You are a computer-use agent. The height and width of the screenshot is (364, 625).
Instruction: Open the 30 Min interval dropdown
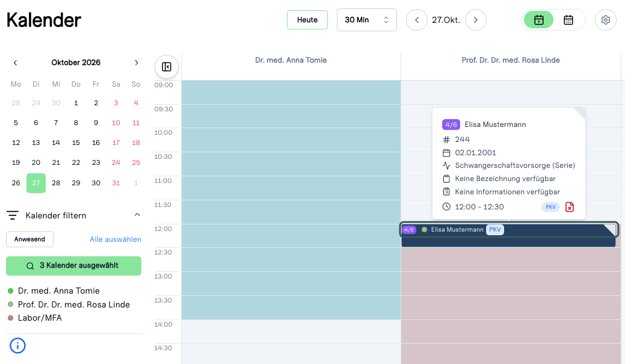point(367,20)
